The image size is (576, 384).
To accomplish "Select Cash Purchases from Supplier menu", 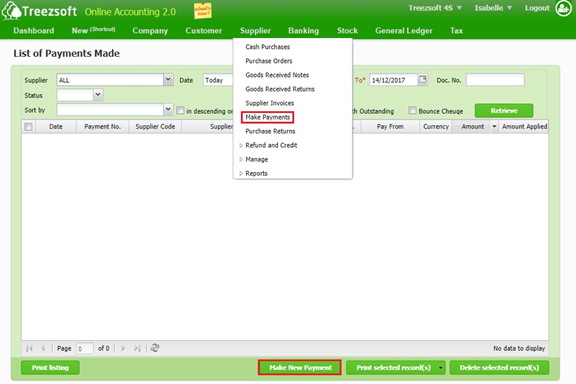I will [x=267, y=47].
